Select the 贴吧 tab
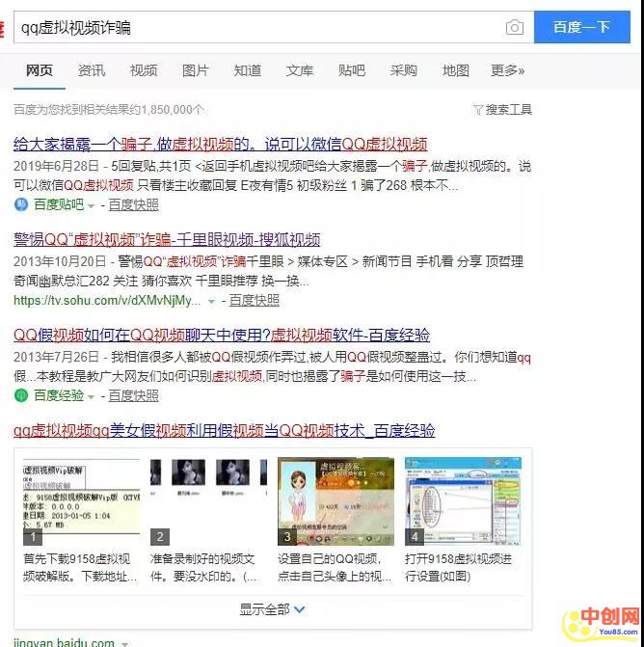Screen dimensions: 644x647 click(x=352, y=70)
